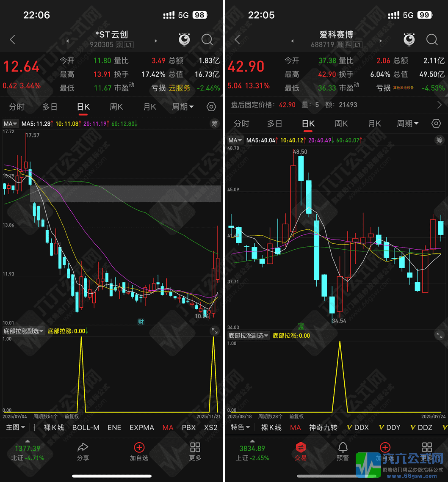Open the MA indicator dropdown on the 爱科赛博 chart
The image size is (448, 482).
pos(235,140)
